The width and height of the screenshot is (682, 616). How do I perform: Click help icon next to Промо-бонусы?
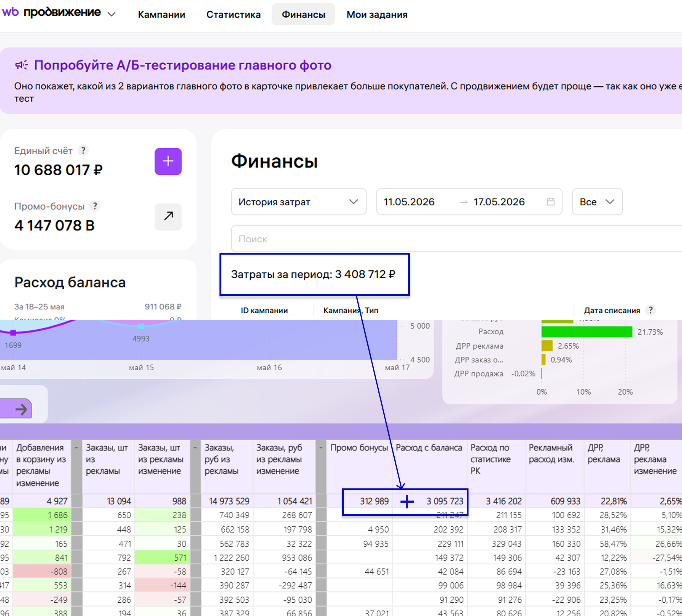[95, 206]
